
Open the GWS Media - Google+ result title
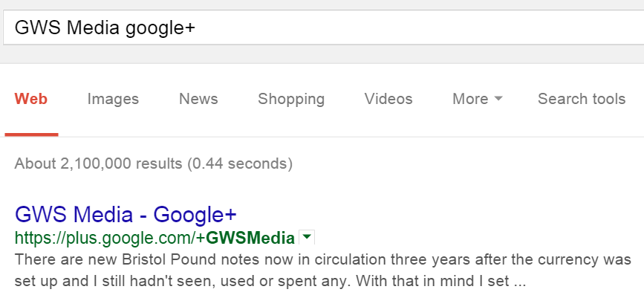click(126, 214)
